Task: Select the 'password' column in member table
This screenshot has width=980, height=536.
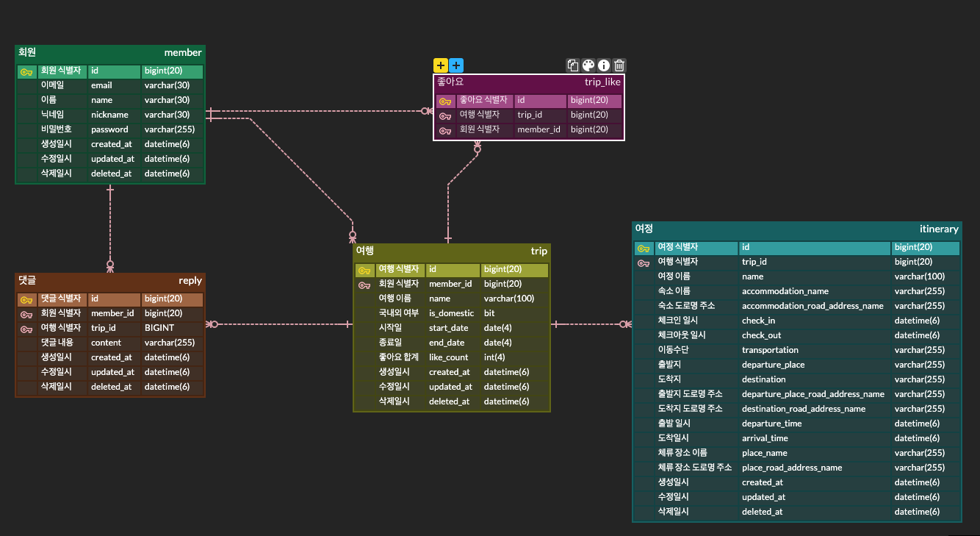Action: click(109, 129)
